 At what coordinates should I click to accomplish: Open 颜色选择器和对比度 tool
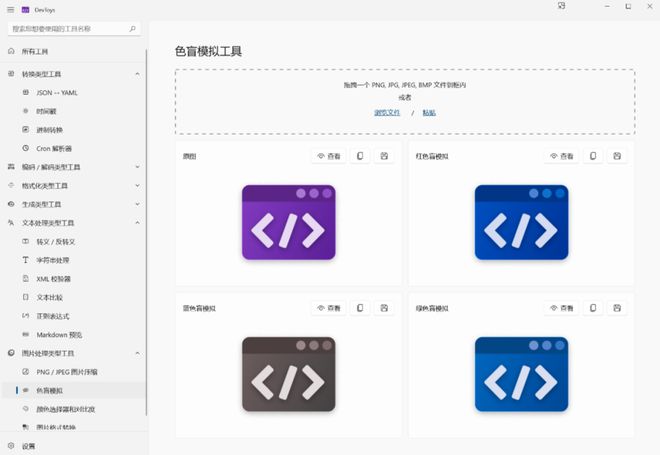[73, 409]
